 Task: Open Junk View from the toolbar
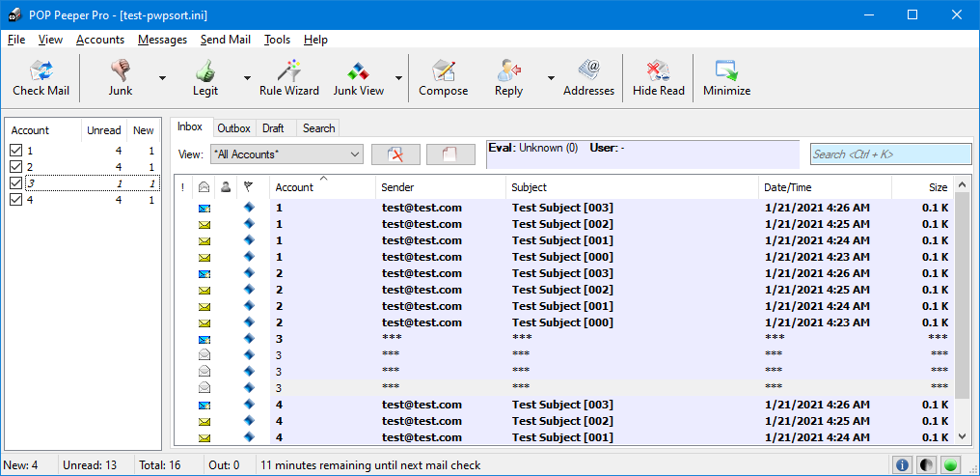coord(359,77)
